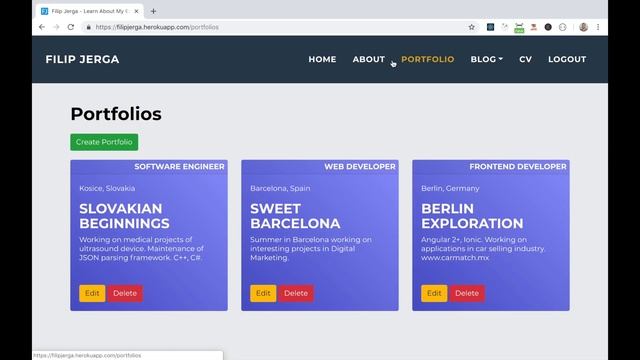Click the browser forward arrow
This screenshot has width=640, height=360.
(56, 27)
